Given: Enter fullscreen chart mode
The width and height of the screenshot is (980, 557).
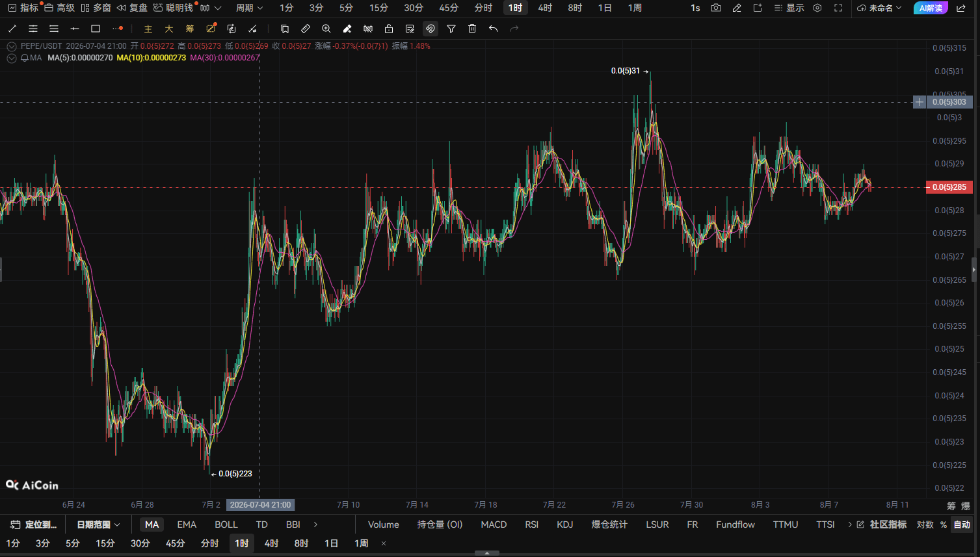Looking at the screenshot, I should click(x=838, y=8).
